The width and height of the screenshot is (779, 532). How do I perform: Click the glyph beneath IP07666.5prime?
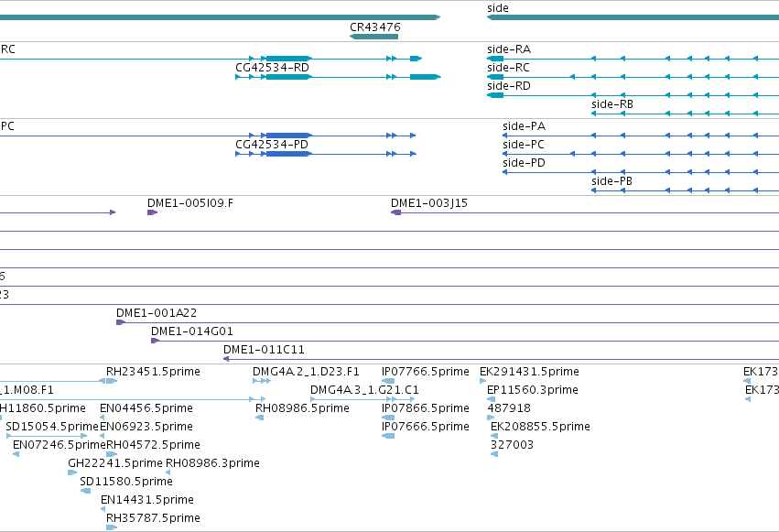[388, 436]
